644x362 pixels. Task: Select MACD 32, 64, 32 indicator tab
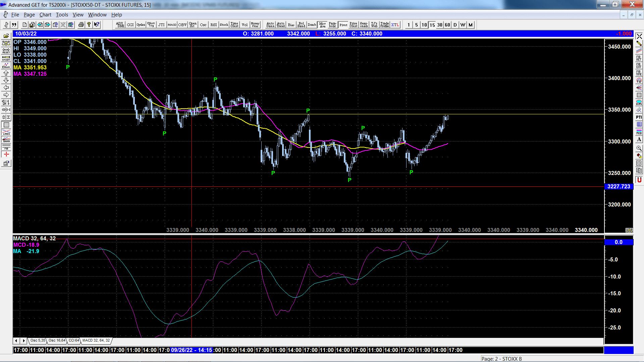coord(96,341)
